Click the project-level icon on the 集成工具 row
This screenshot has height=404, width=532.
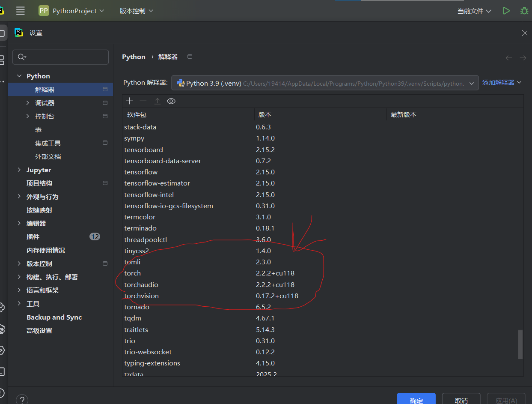click(x=105, y=143)
